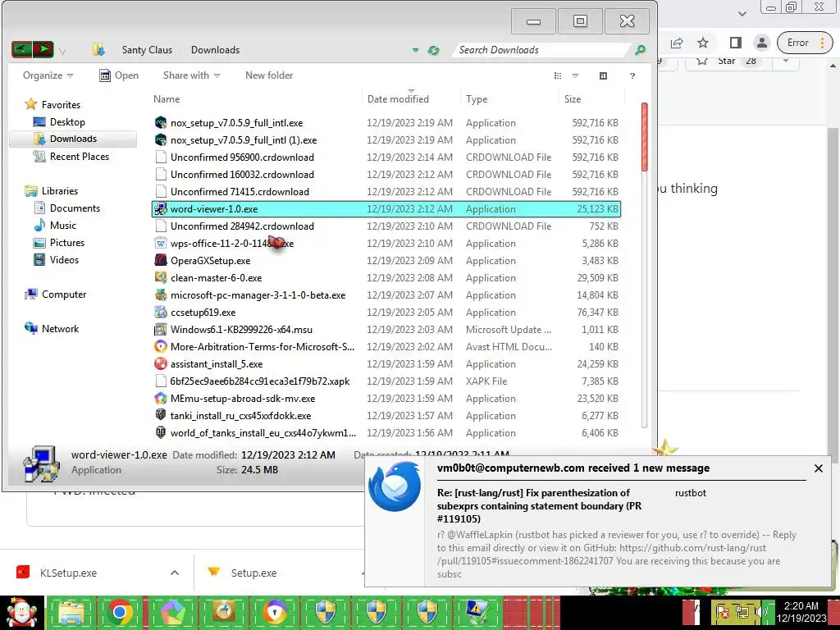The image size is (840, 630).
Task: Select Computer in the navigation pane
Action: pos(64,294)
